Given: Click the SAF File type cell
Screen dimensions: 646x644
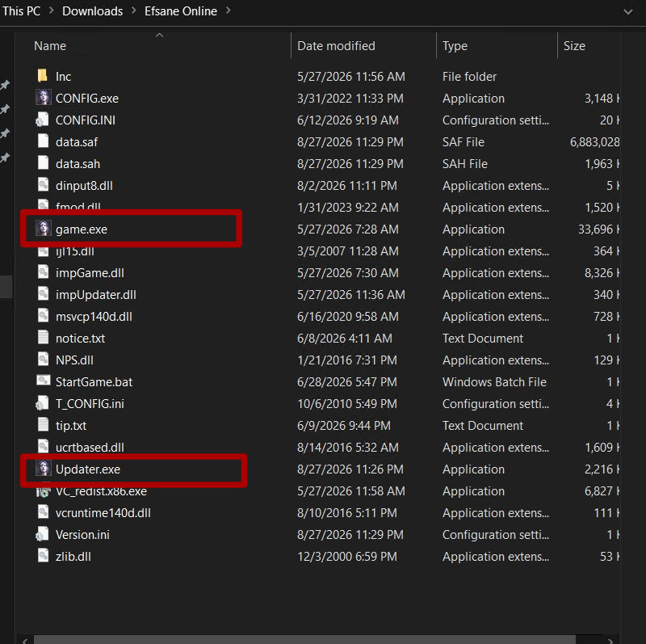Looking at the screenshot, I should click(x=464, y=142).
